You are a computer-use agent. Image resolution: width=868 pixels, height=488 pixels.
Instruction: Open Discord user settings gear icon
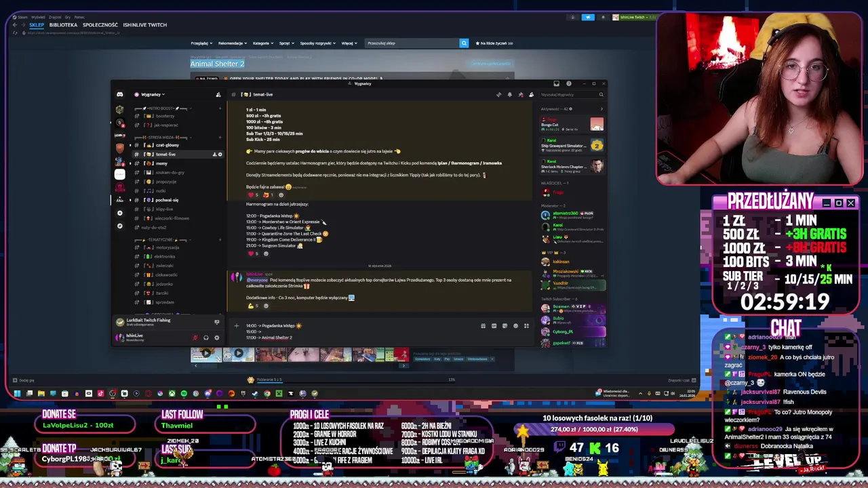pos(217,338)
